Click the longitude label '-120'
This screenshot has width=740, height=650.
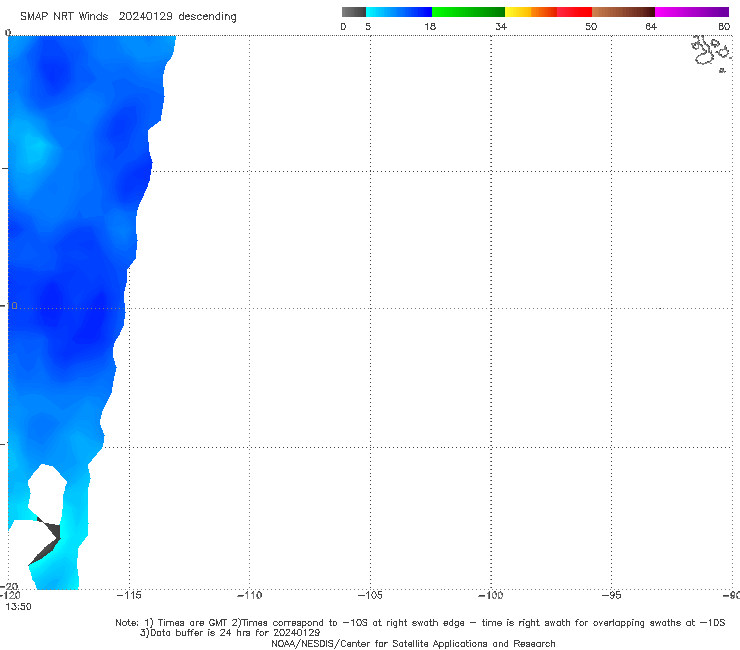click(x=10, y=595)
